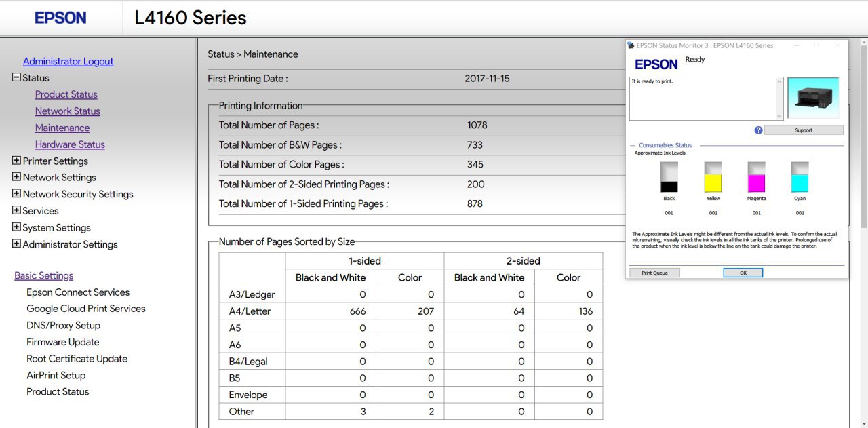The image size is (868, 428).
Task: Open Product Status under Basic Settings
Action: tap(58, 392)
